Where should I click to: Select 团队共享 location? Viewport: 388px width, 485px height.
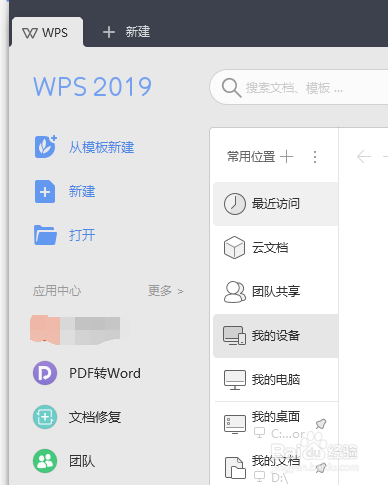click(276, 292)
